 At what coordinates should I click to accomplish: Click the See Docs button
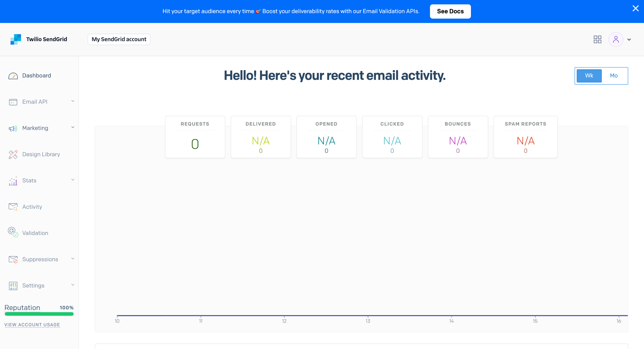pyautogui.click(x=450, y=11)
